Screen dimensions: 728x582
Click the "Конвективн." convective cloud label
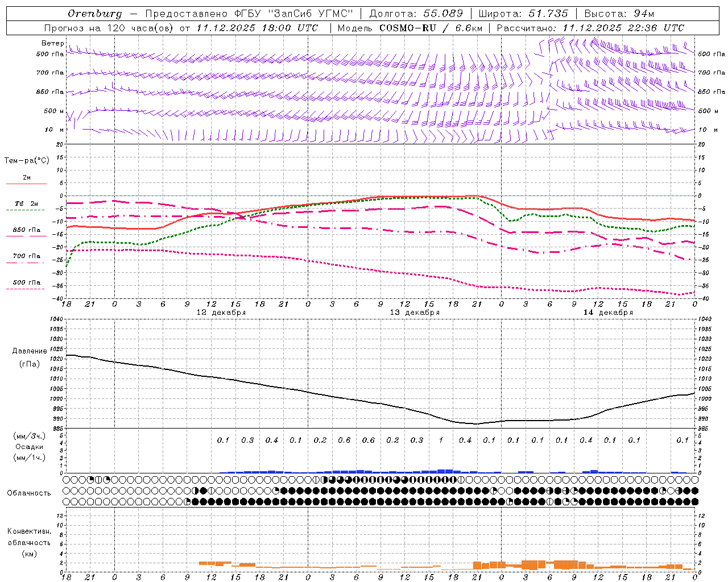pyautogui.click(x=29, y=531)
